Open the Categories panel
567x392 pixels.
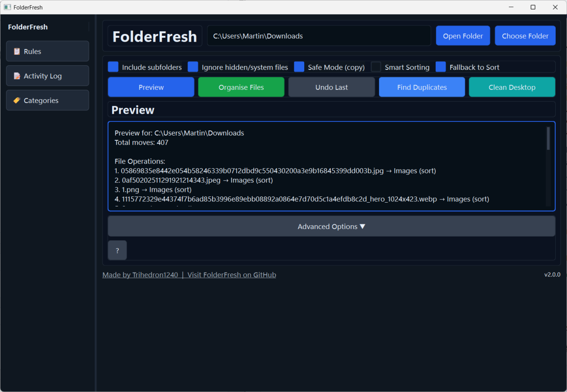(x=47, y=100)
